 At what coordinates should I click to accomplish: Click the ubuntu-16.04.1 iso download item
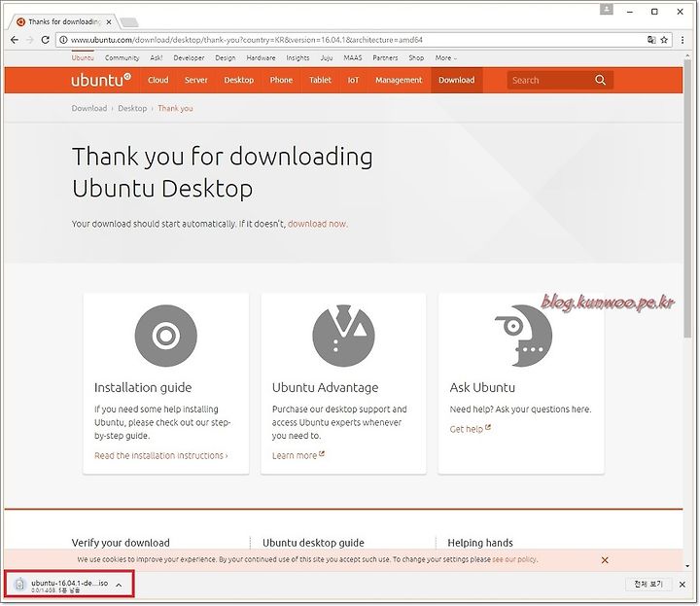pos(69,584)
